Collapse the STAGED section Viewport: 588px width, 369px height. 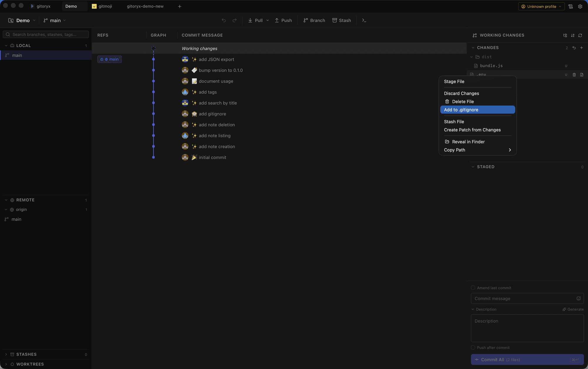(x=473, y=167)
